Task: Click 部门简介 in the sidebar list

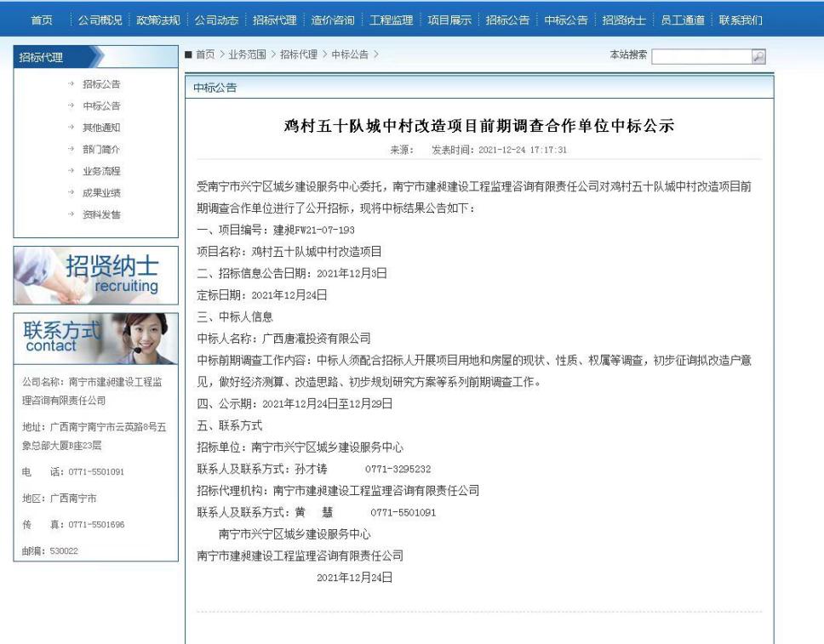Action: click(101, 150)
